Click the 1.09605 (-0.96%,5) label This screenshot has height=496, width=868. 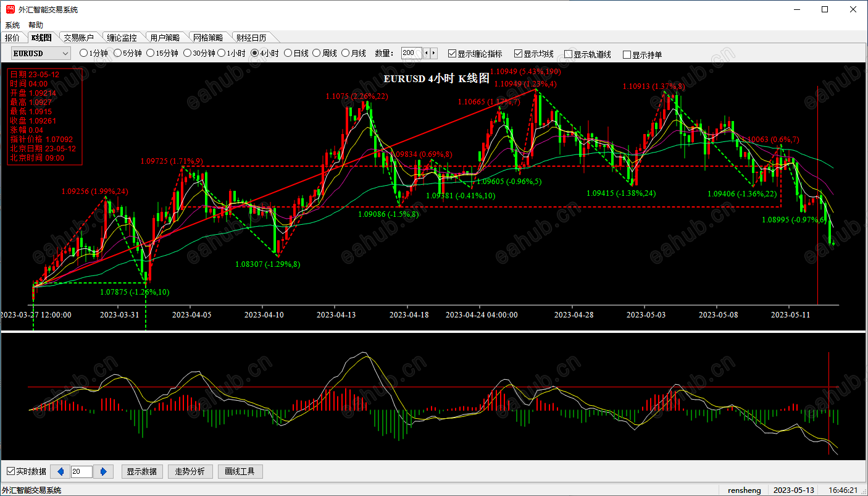[509, 182]
